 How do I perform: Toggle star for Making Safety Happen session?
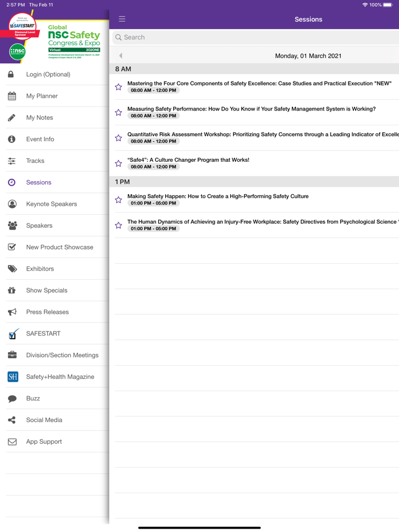[119, 200]
